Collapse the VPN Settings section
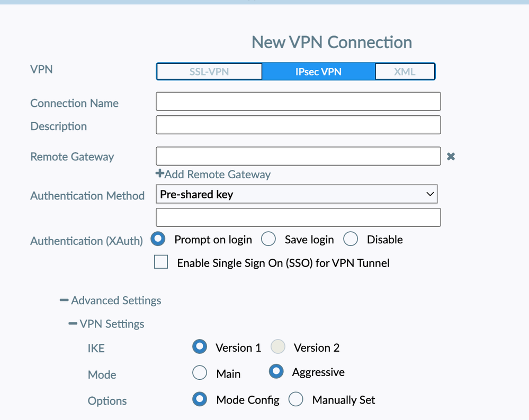 [x=73, y=324]
